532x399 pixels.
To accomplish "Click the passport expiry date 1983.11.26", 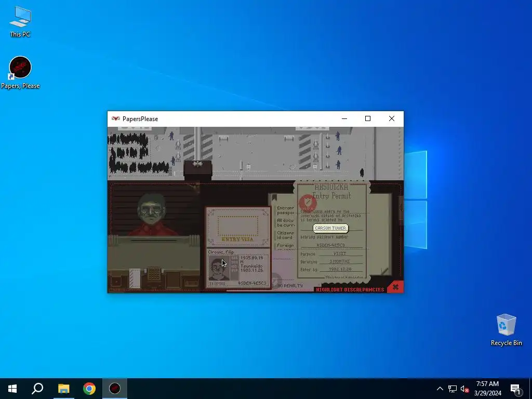I will [251, 270].
